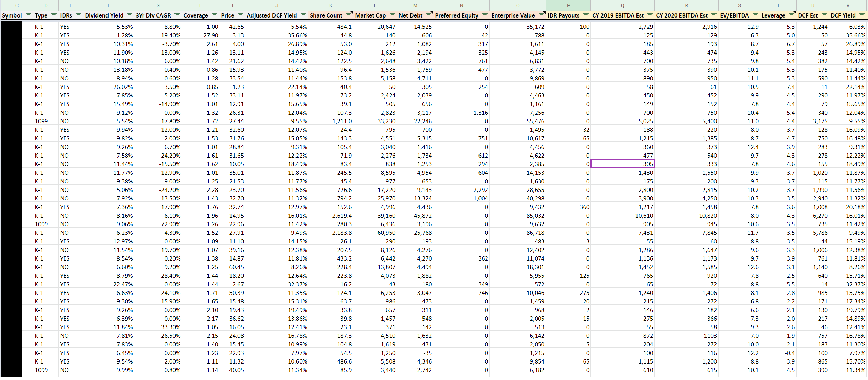The width and height of the screenshot is (868, 380).
Task: Click the Net Debt cell showing -35
Action: coord(415,353)
